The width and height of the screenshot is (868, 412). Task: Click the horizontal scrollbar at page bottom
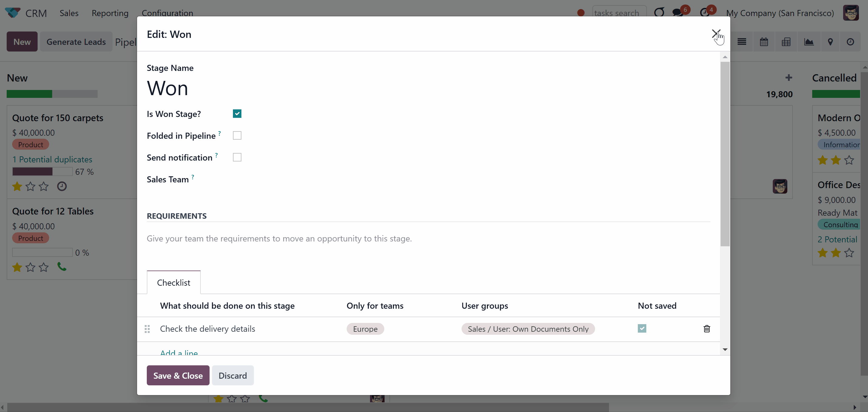click(x=308, y=407)
